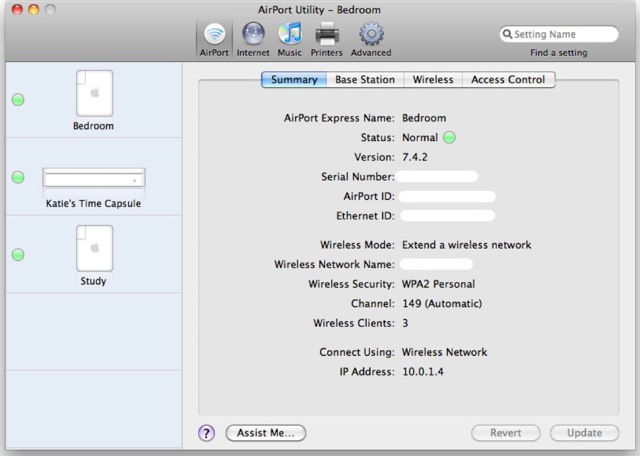Select the Bedroom AirPort Express device icon
640x456 pixels.
(94, 93)
